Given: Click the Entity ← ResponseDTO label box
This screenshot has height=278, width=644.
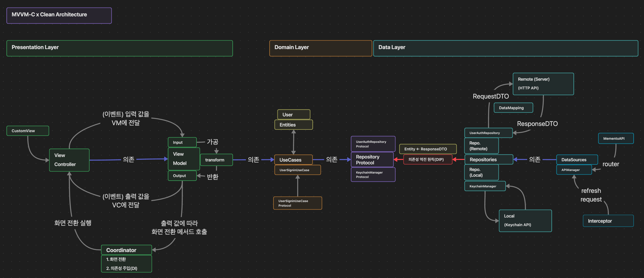Looking at the screenshot, I should click(x=428, y=149).
